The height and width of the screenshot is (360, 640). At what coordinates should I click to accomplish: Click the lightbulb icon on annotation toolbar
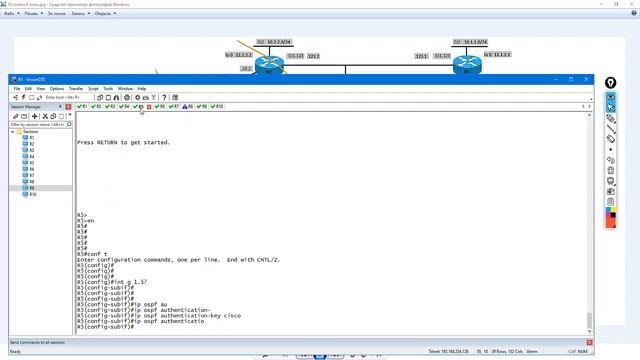610,83
